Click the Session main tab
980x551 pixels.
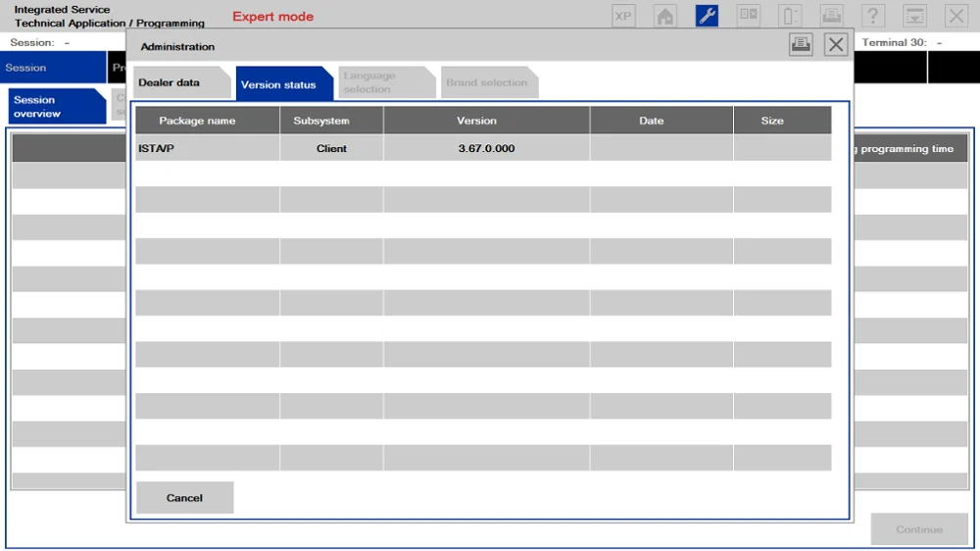(x=53, y=68)
